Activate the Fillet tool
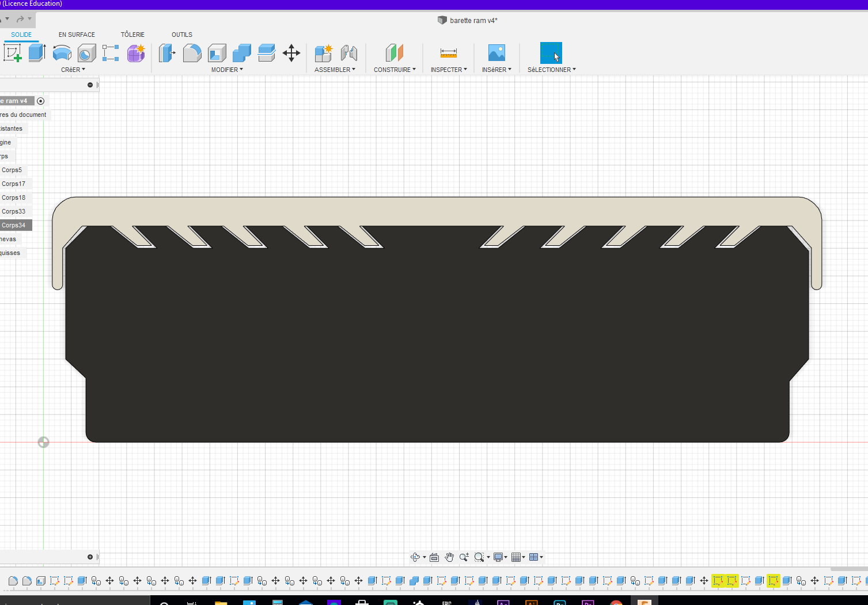 (x=192, y=53)
